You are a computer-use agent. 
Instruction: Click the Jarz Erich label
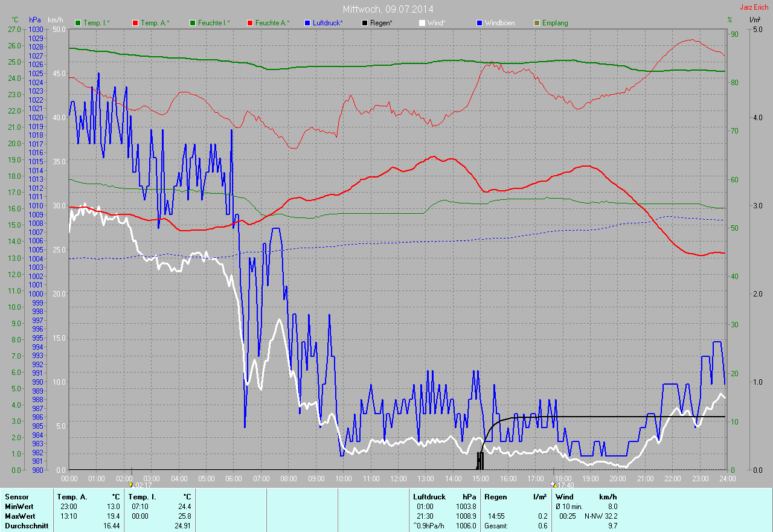[x=754, y=7]
